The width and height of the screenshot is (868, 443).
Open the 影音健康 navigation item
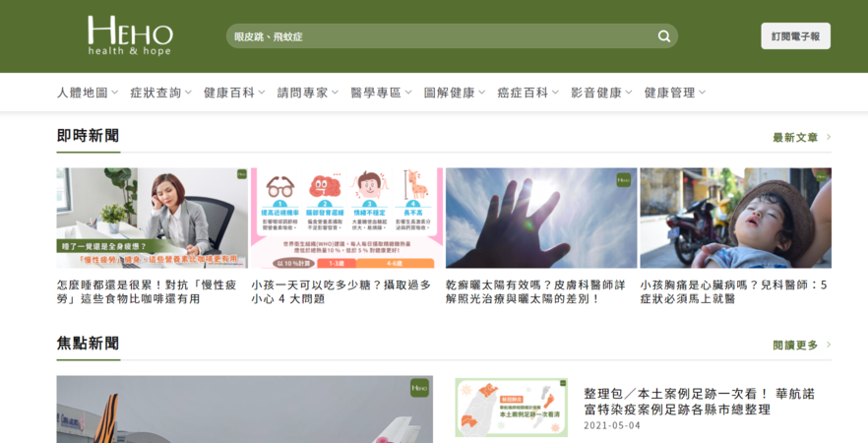coord(601,93)
